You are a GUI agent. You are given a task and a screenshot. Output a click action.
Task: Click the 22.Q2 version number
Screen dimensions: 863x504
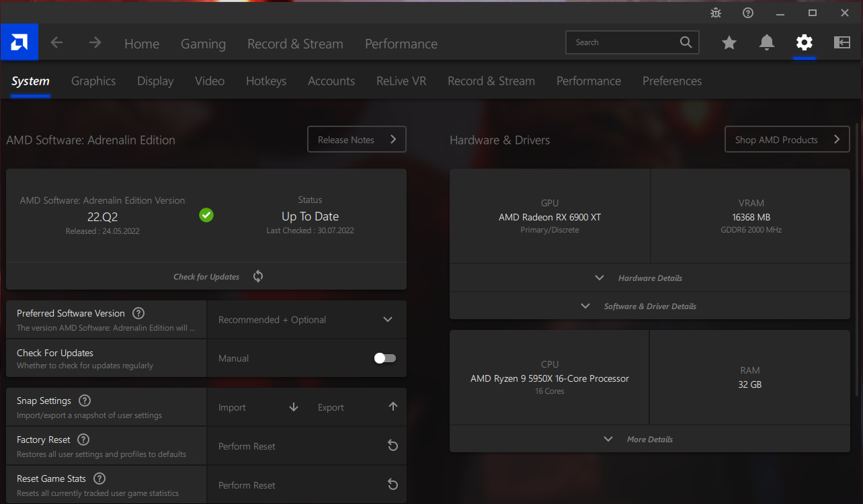coord(102,216)
